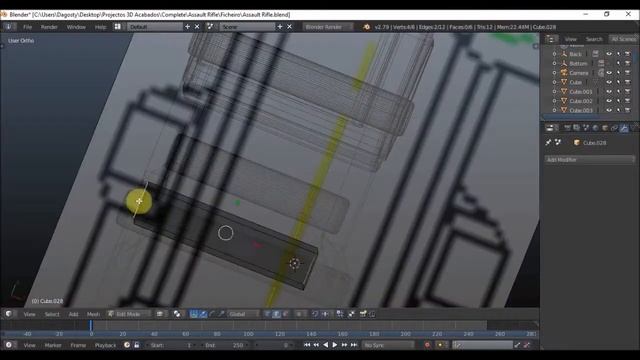640x360 pixels.
Task: Toggle visibility of Cube object
Action: [609, 82]
